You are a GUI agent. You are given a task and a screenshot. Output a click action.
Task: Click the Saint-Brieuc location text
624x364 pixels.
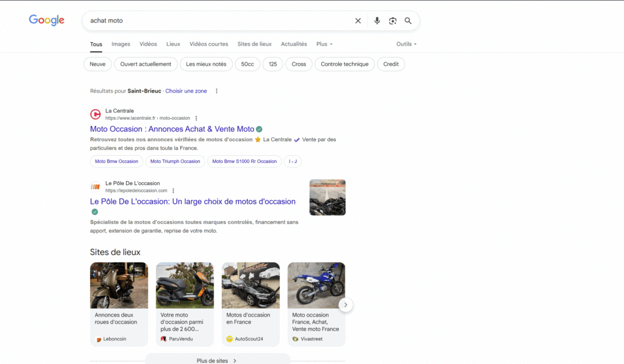[x=144, y=91]
